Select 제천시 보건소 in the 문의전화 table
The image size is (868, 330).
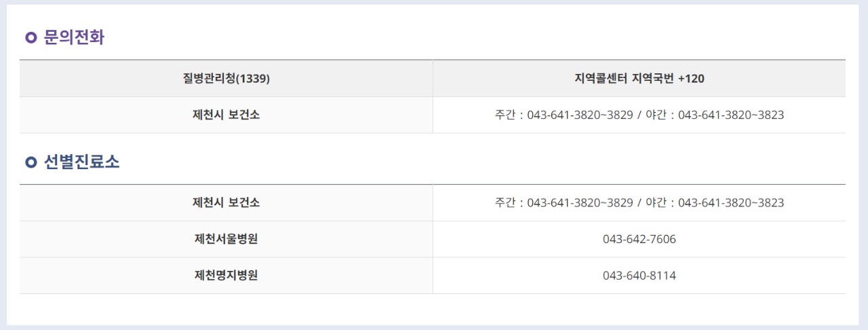(x=226, y=115)
